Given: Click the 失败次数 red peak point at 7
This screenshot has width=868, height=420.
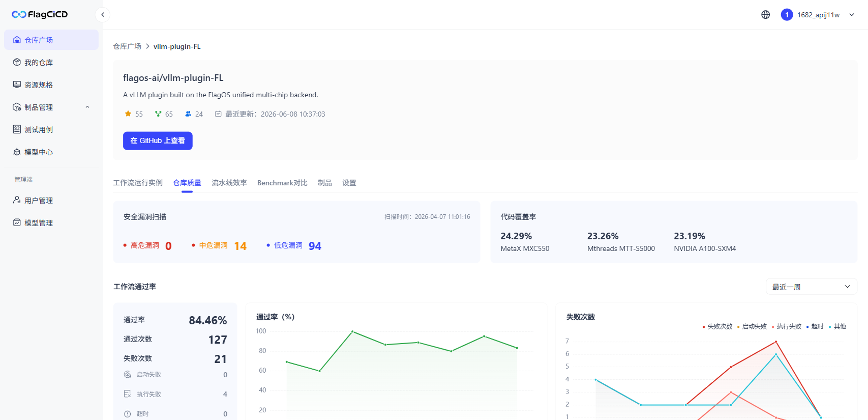Looking at the screenshot, I should click(776, 342).
